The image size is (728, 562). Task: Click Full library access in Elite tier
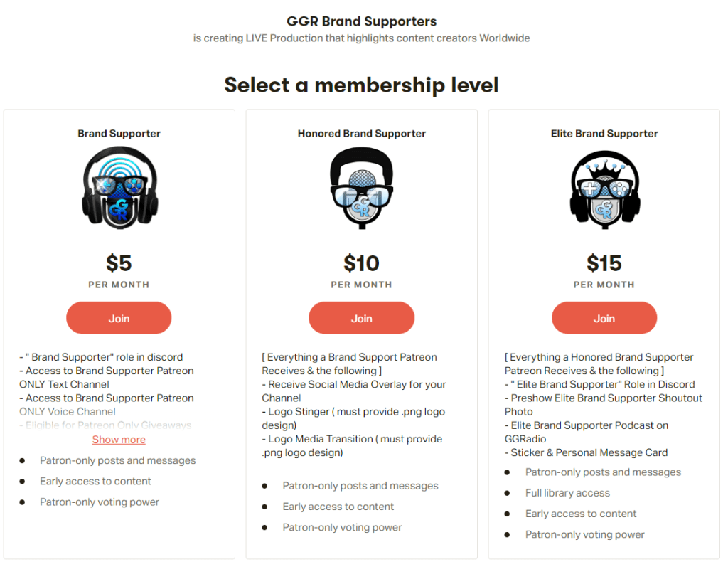pos(567,493)
